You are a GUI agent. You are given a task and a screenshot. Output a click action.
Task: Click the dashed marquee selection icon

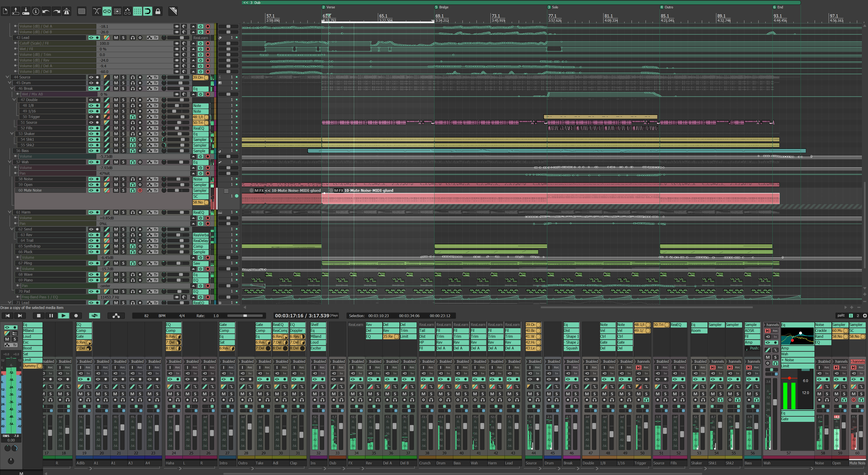[82, 12]
